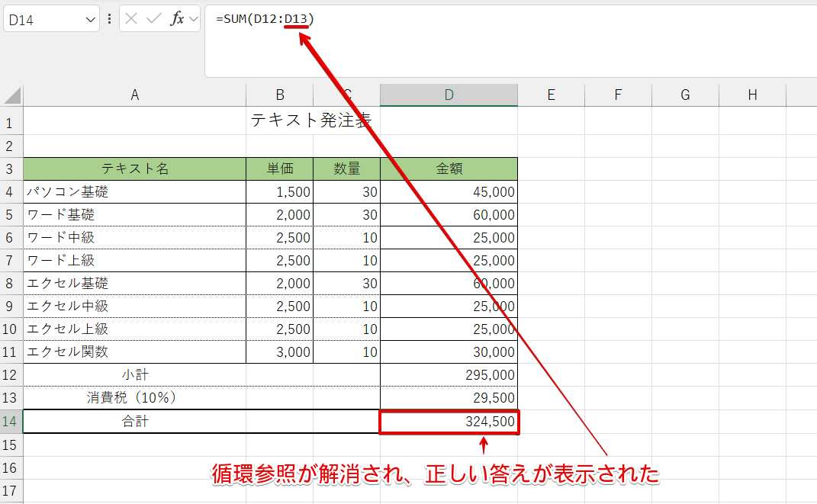Select column B header

[x=280, y=95]
